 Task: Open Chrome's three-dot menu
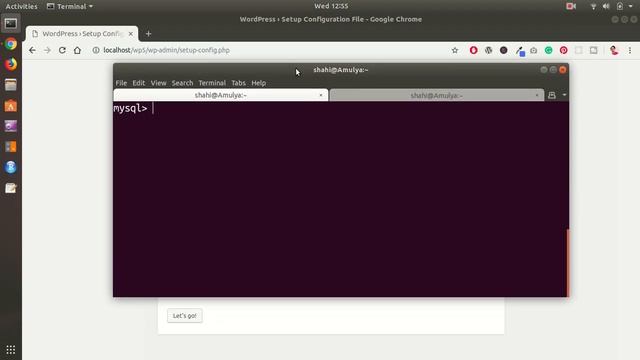(630, 50)
